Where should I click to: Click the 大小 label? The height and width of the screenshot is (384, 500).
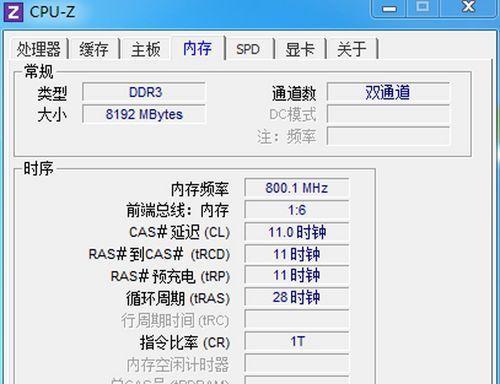coord(52,115)
